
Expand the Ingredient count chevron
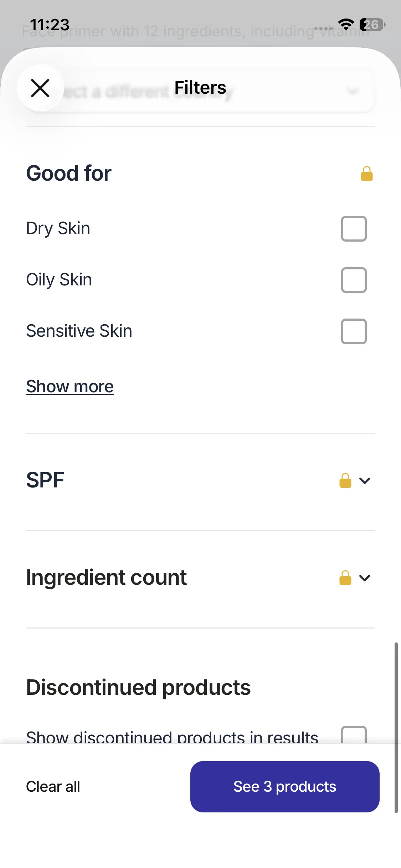pos(365,578)
